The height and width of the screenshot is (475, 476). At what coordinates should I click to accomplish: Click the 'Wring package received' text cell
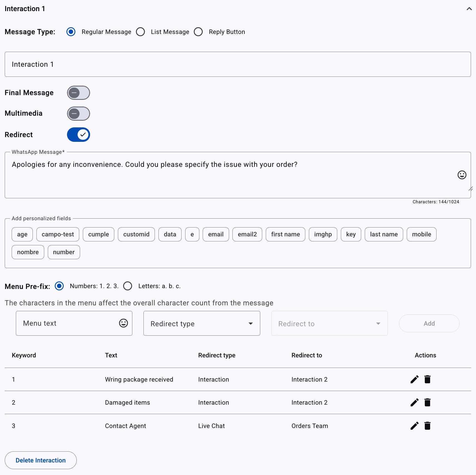(x=139, y=379)
